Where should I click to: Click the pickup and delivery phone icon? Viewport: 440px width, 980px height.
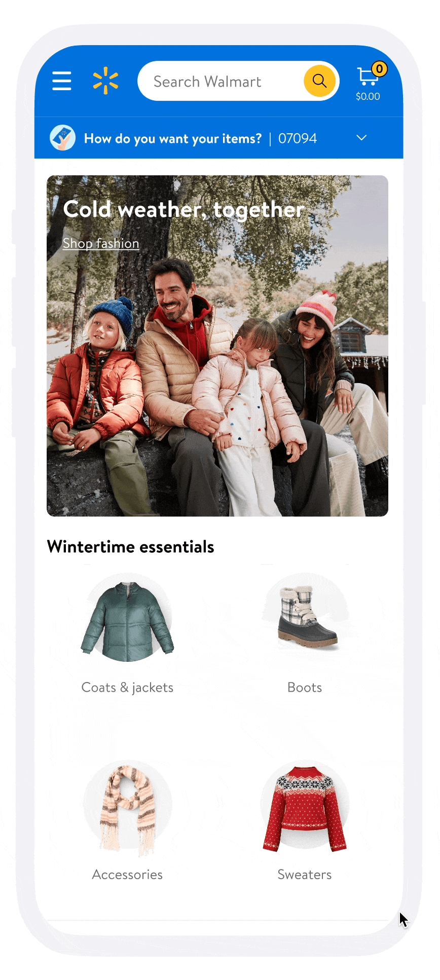[x=62, y=138]
